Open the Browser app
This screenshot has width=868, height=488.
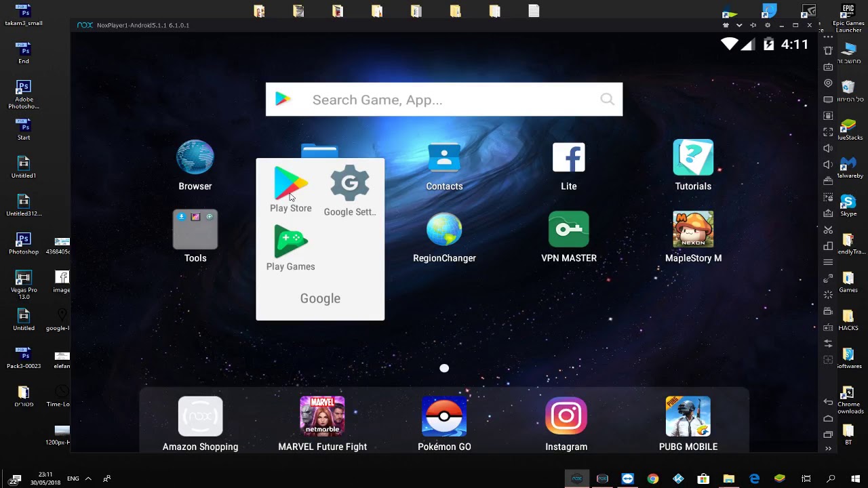pyautogui.click(x=195, y=165)
